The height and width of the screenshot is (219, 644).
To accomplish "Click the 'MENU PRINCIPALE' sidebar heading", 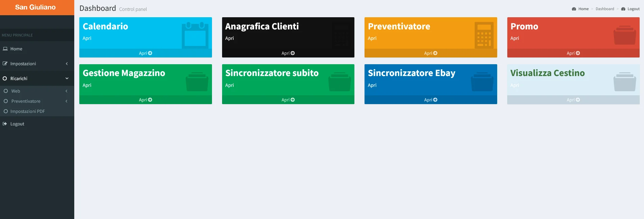I will (x=17, y=35).
